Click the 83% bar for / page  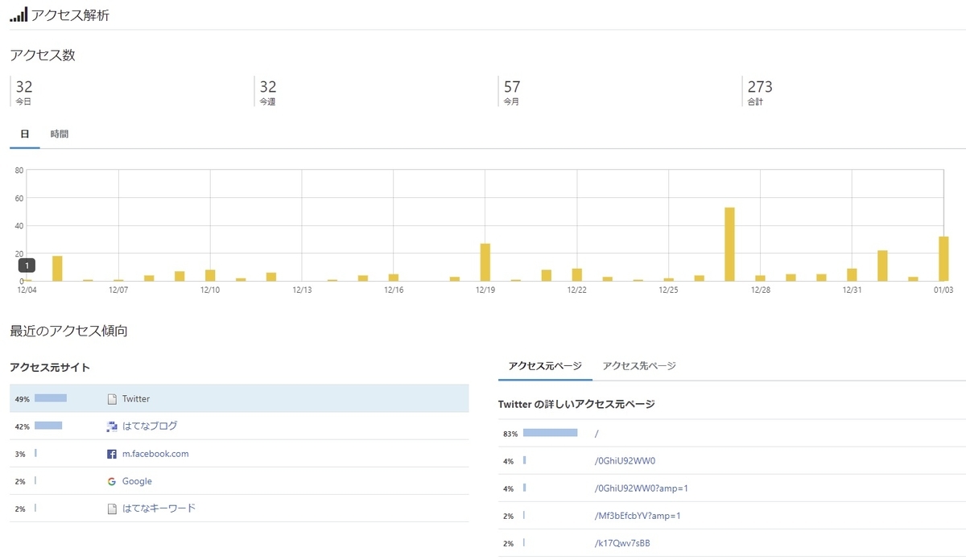(x=551, y=433)
